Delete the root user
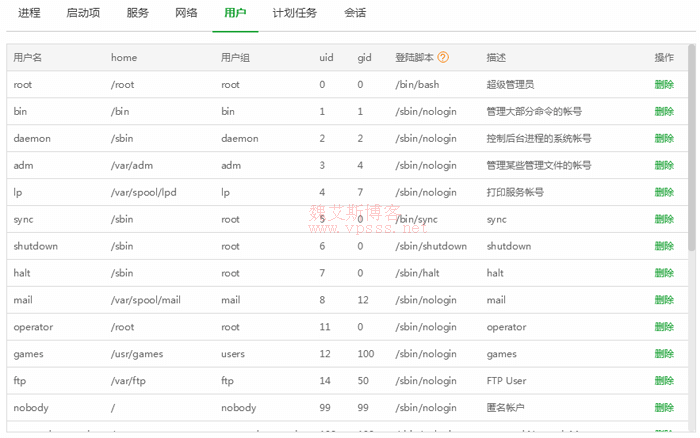The image size is (700, 438). click(x=664, y=85)
